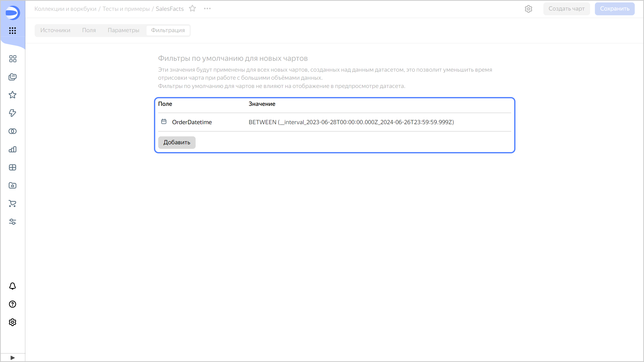Open Favorites via the star sidebar icon
The image size is (644, 362).
click(x=12, y=95)
